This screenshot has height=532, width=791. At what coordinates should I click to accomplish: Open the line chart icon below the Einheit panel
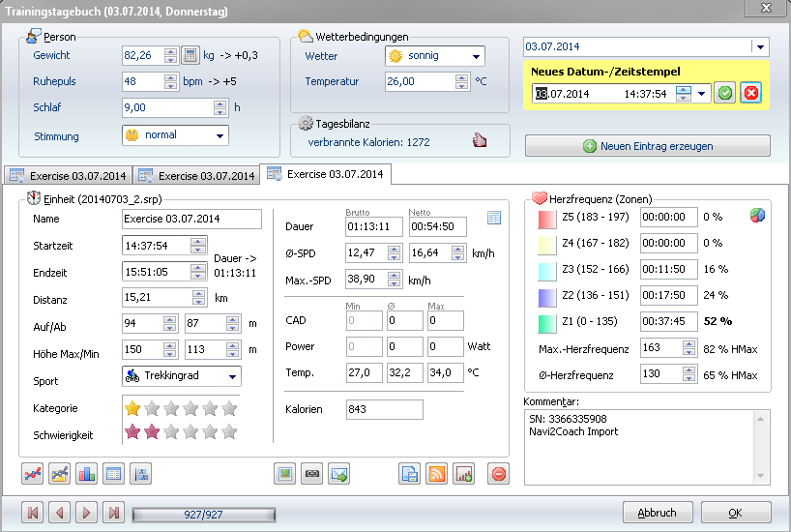pos(32,474)
